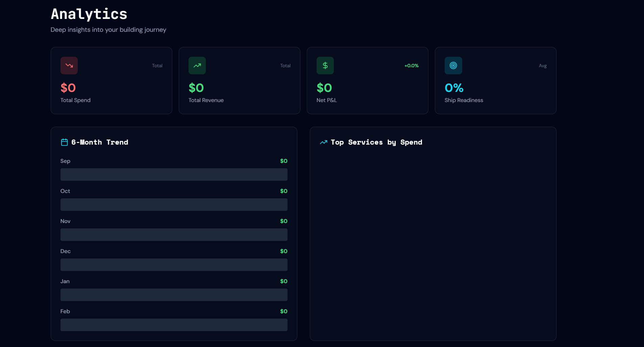Select the $0 value under Total Revenue
The image size is (644, 347).
pos(196,88)
